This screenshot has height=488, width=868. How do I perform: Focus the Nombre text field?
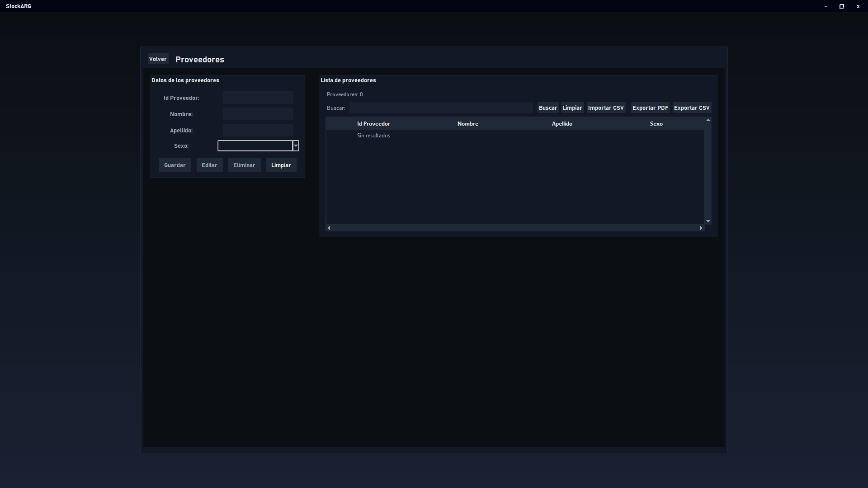pos(258,114)
